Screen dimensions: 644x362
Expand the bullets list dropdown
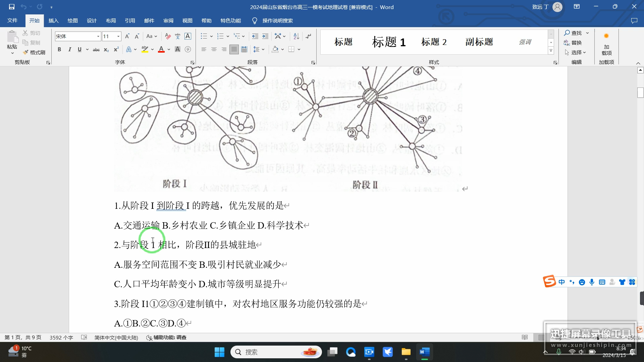pyautogui.click(x=211, y=36)
